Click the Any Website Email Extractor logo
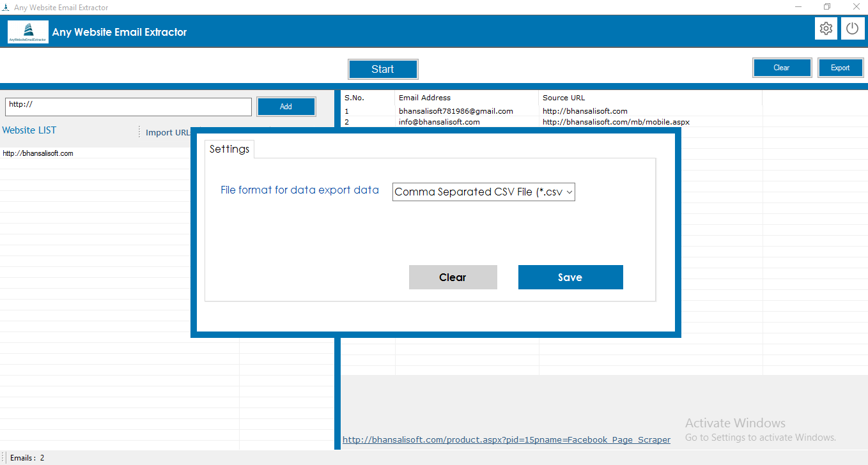The image size is (868, 465). pos(28,31)
